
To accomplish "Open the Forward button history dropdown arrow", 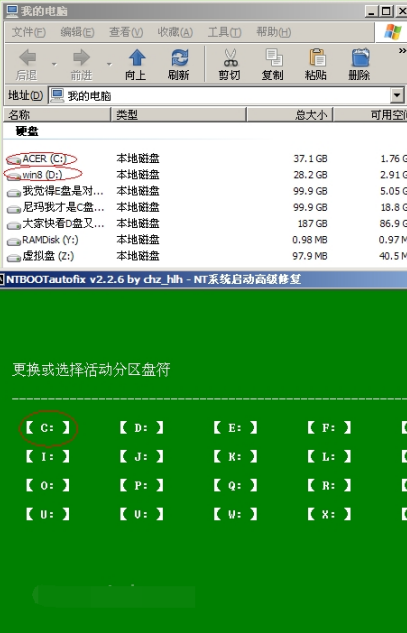I will [x=109, y=64].
